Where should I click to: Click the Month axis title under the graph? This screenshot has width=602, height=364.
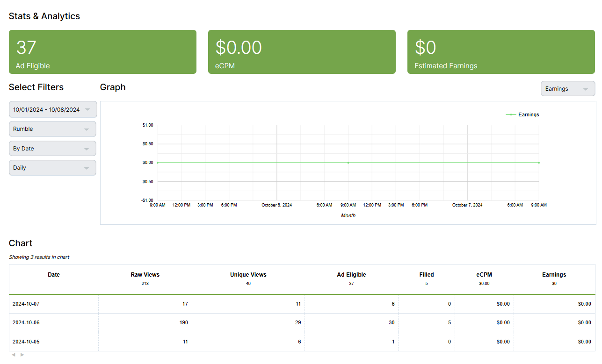pyautogui.click(x=348, y=215)
